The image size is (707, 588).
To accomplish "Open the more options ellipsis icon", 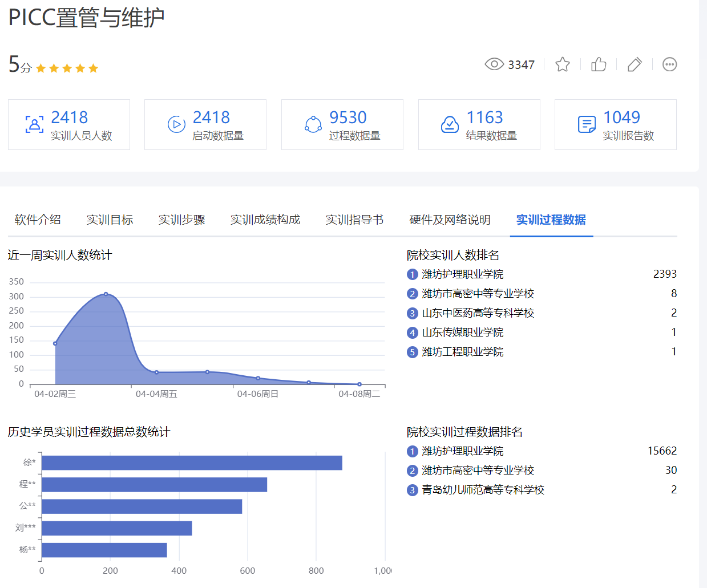I will (669, 64).
